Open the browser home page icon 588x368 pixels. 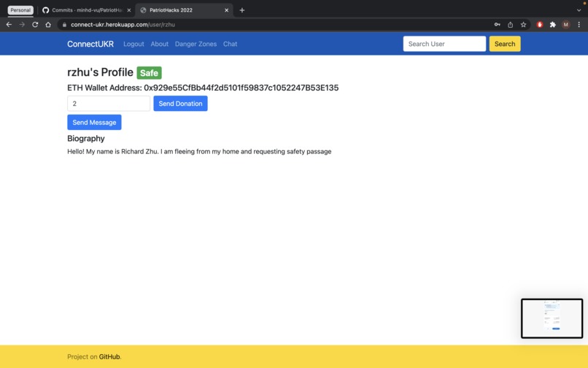48,24
